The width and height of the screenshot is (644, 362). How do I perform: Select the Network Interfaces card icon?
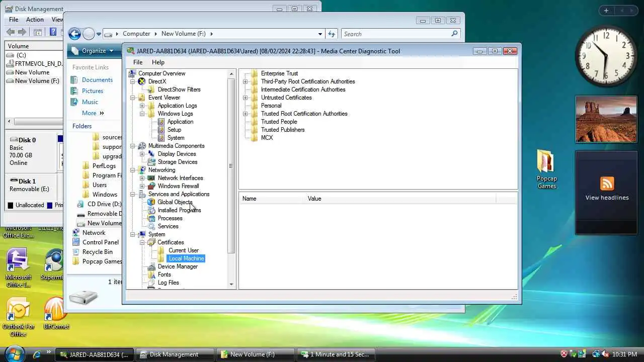coord(151,178)
